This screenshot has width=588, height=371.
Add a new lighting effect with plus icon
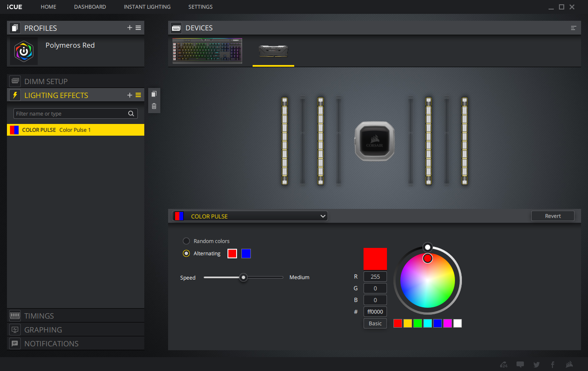point(130,95)
